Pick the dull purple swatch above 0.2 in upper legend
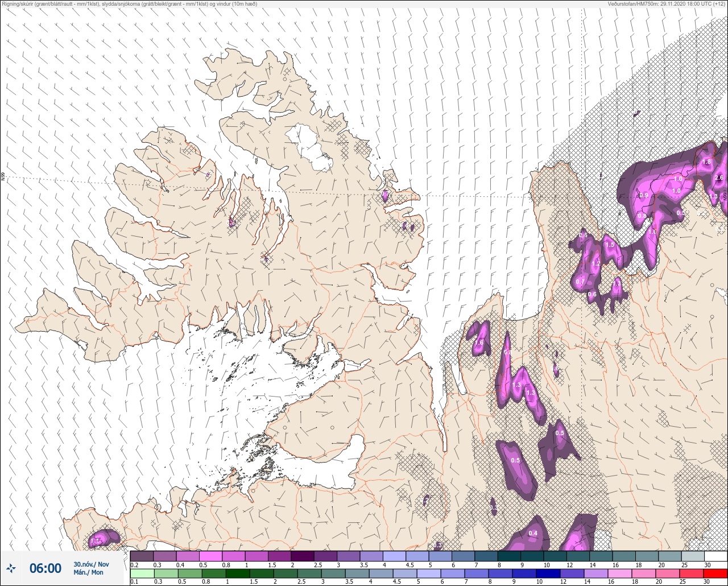This screenshot has height=586, width=728. [142, 556]
